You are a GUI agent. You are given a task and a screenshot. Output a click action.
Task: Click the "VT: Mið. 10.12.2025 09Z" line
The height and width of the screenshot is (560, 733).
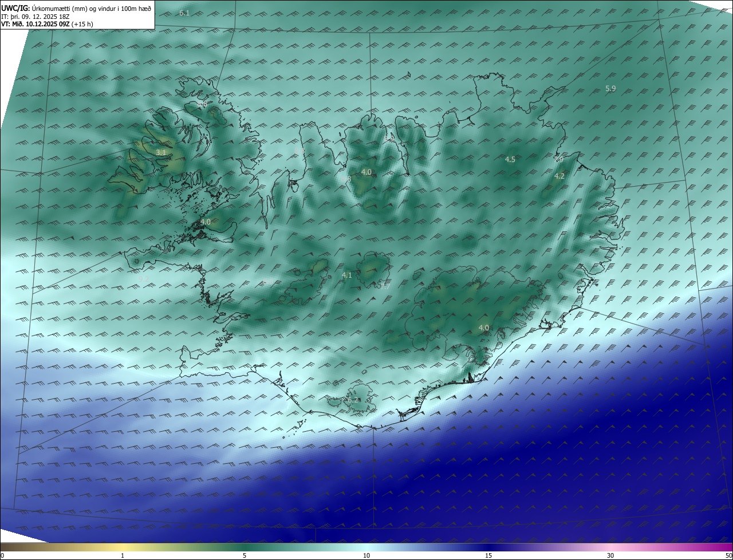(48, 25)
